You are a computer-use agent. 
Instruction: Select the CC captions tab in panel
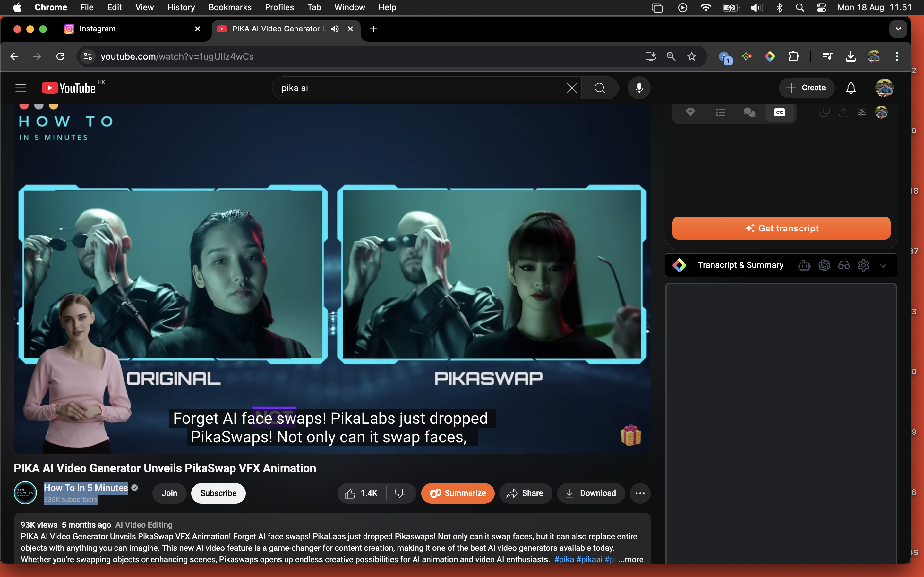click(779, 112)
